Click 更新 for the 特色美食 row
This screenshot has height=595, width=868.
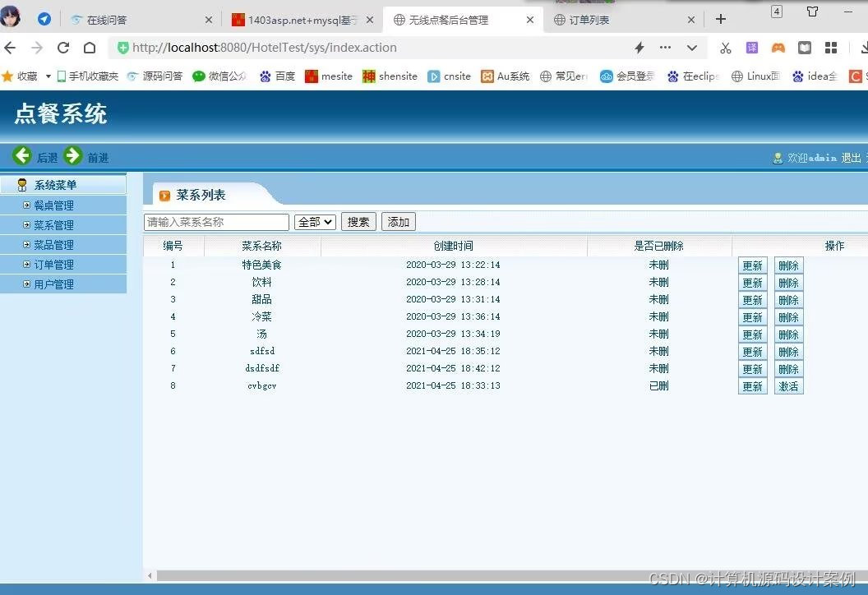pyautogui.click(x=753, y=265)
